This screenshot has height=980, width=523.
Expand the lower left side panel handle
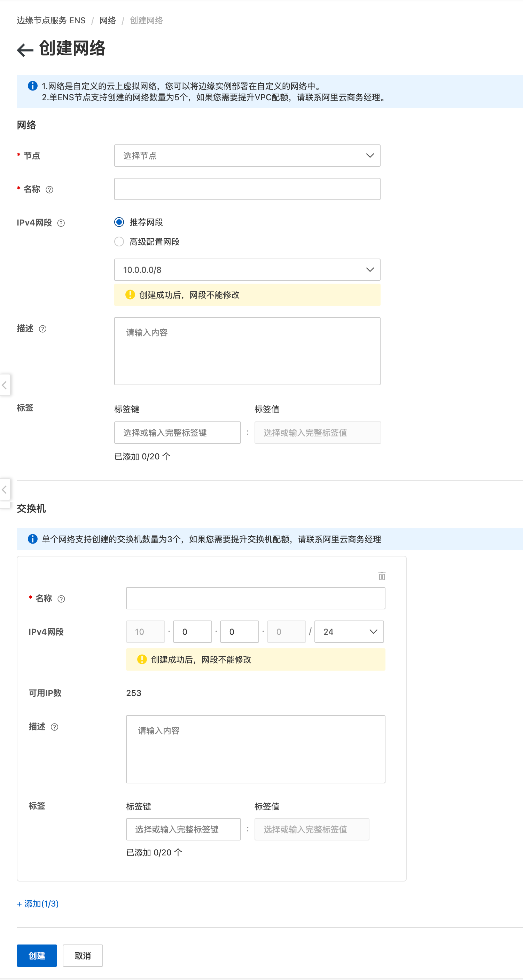pos(5,489)
